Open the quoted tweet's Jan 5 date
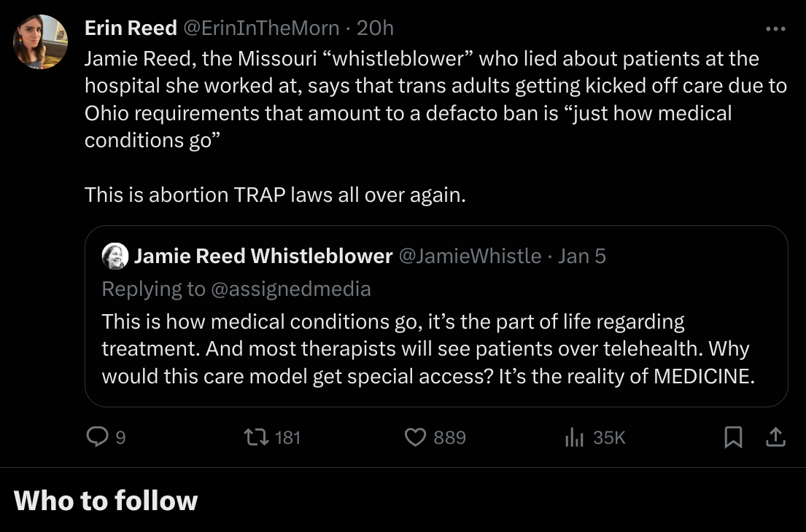 (x=582, y=256)
